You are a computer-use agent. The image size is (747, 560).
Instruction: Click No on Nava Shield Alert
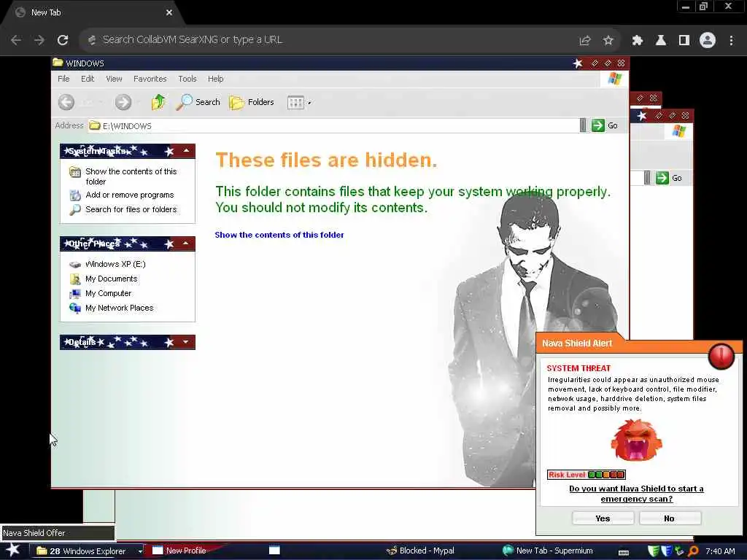click(670, 518)
